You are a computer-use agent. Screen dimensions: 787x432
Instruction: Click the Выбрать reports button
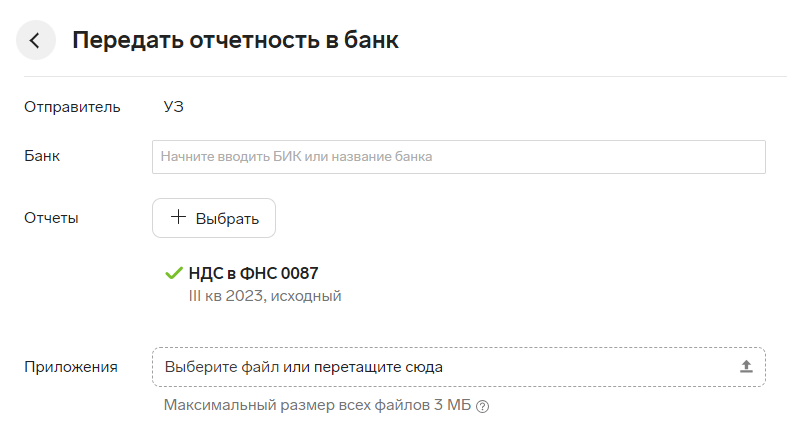[214, 218]
